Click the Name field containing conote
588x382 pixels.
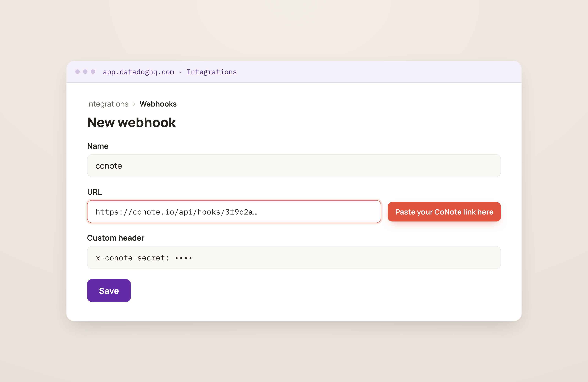click(x=294, y=166)
